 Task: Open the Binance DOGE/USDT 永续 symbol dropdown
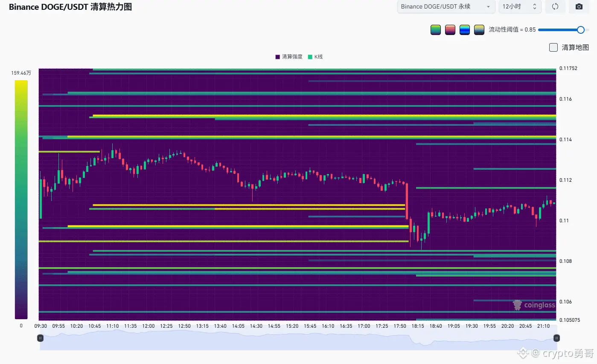coord(446,6)
